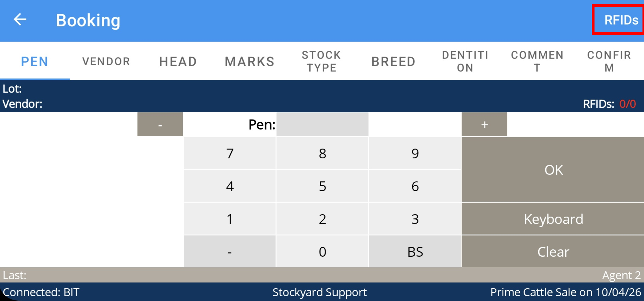This screenshot has width=644, height=301.
Task: Open the on-screen Keyboard
Action: point(553,219)
